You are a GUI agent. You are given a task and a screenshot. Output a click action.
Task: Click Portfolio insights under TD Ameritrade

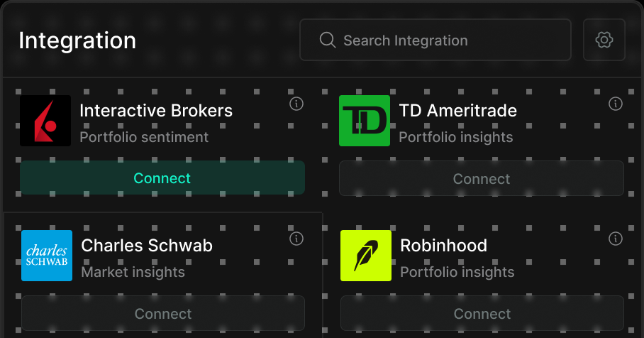[x=456, y=137]
